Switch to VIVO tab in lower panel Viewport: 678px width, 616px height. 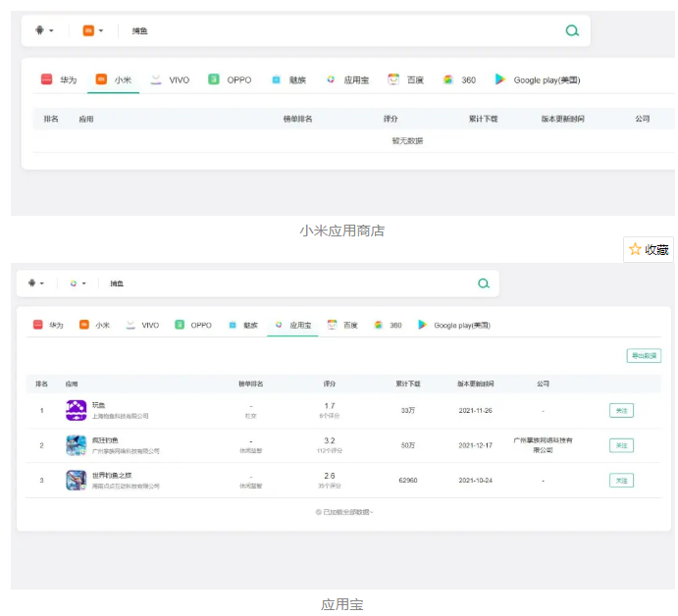point(142,325)
